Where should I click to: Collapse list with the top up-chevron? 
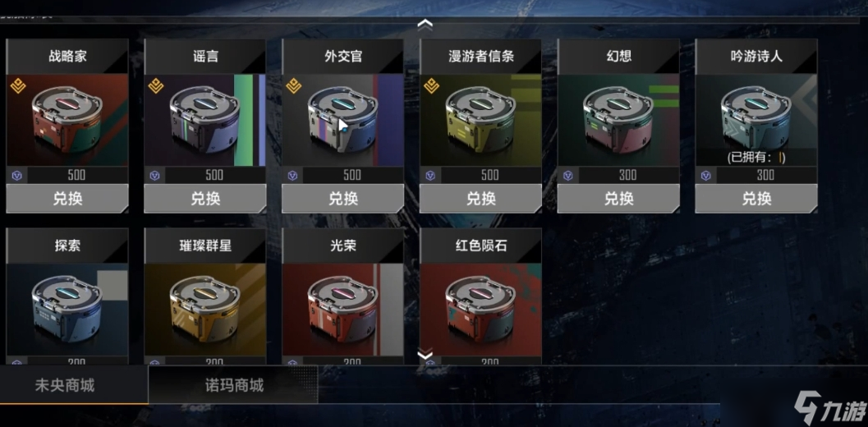point(425,25)
